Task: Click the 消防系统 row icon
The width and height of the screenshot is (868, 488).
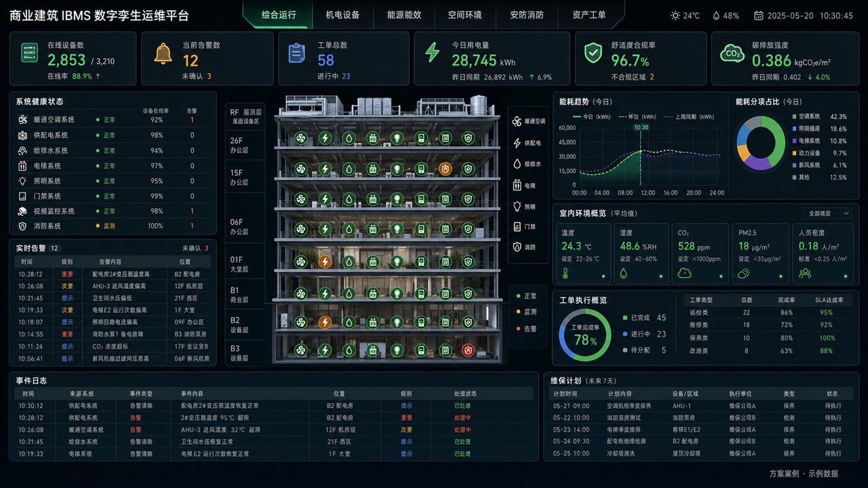Action: click(x=22, y=226)
